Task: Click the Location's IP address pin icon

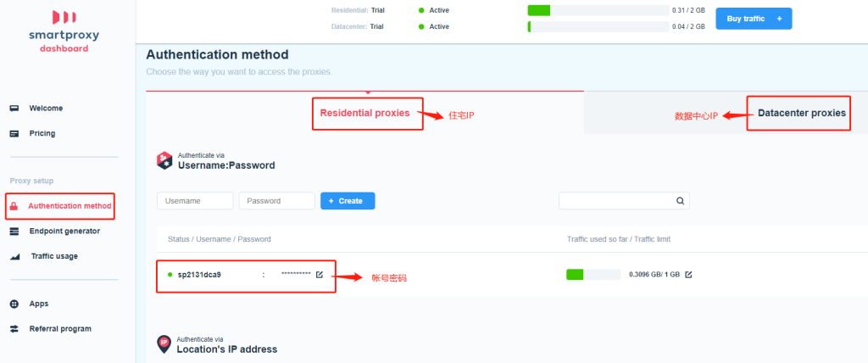Action: pyautogui.click(x=164, y=344)
